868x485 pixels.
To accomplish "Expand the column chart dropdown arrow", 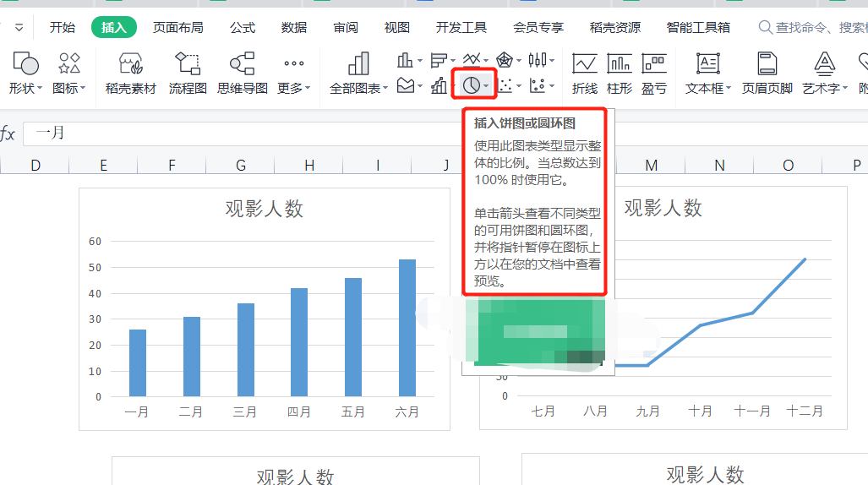I will tap(419, 60).
